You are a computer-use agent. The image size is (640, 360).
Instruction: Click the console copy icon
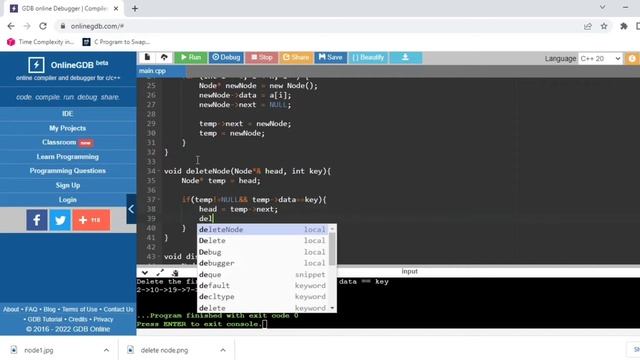pyautogui.click(x=175, y=273)
